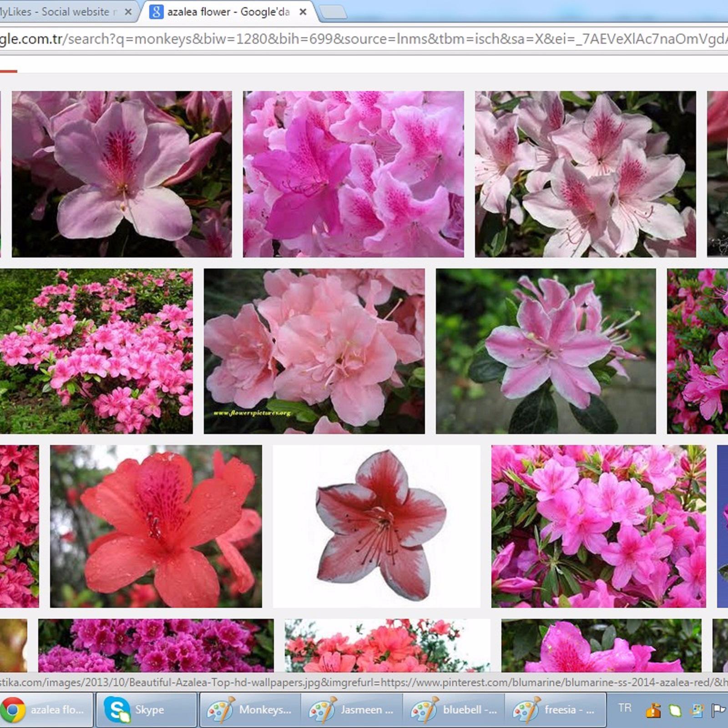Open the pale pink azaleas with dark leaves
Viewport: 728px width, 728px height.
[x=586, y=174]
